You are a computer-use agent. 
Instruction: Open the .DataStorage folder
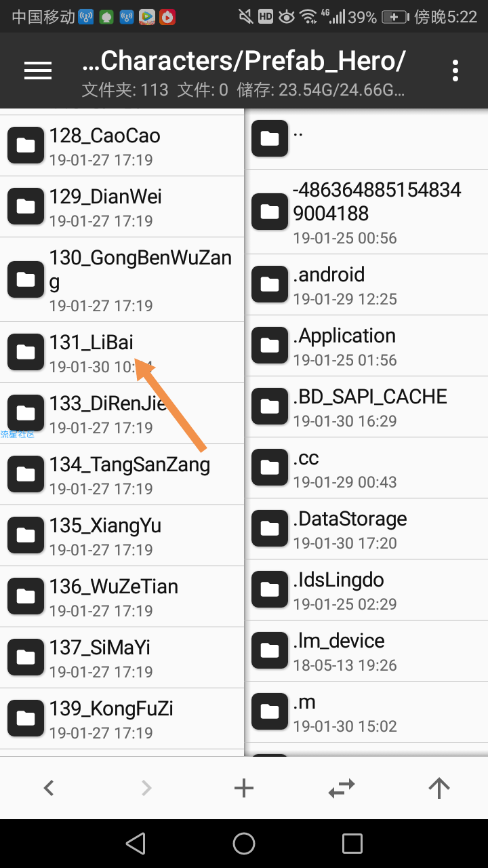(x=366, y=529)
